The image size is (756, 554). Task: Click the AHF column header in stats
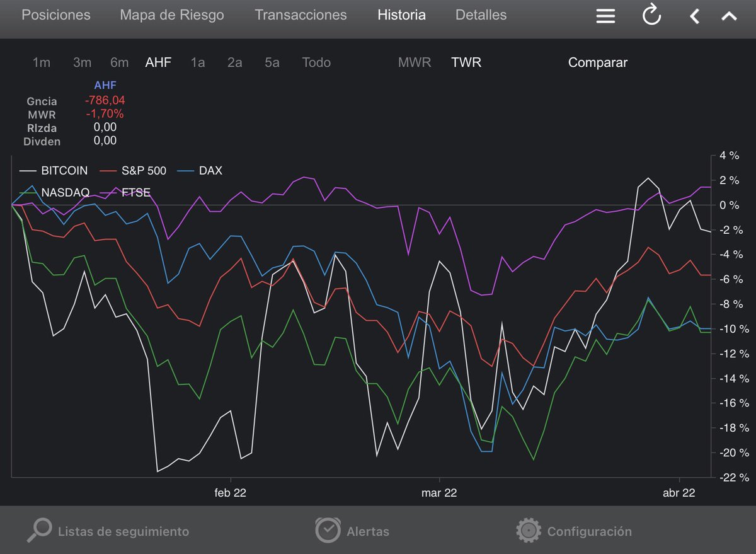tap(105, 85)
